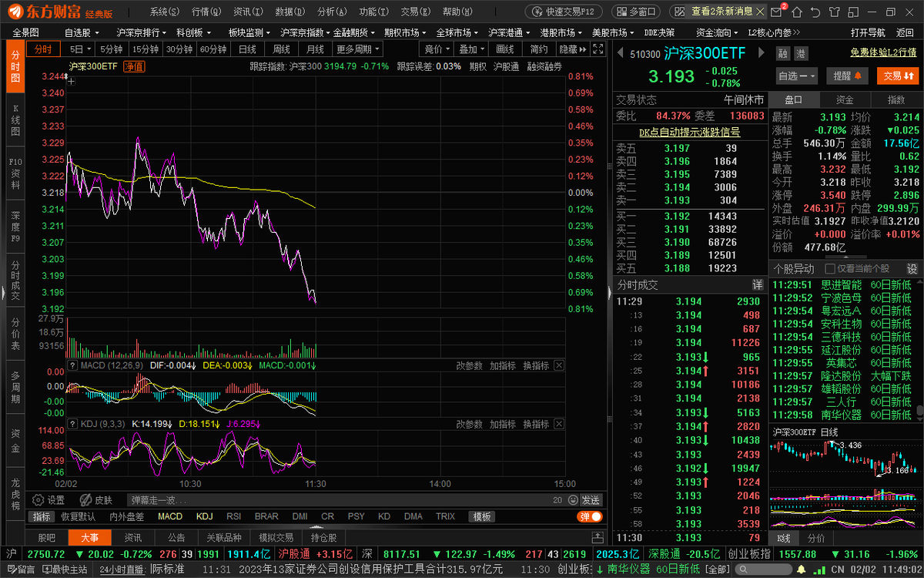Switch to 股吧 bottom tab
Screen dimensions: 924x578
[46, 538]
